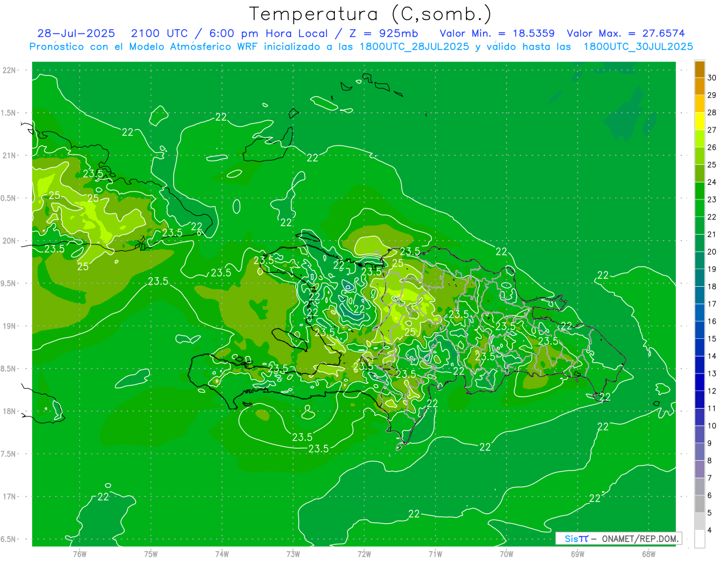The width and height of the screenshot is (728, 562).
Task: Click the '75W' longitude axis label
Action: click(151, 554)
